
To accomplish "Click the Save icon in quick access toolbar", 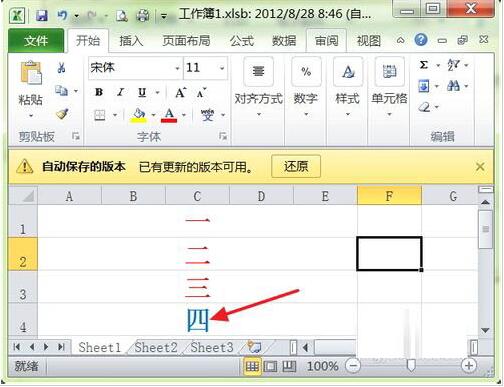I will (42, 15).
